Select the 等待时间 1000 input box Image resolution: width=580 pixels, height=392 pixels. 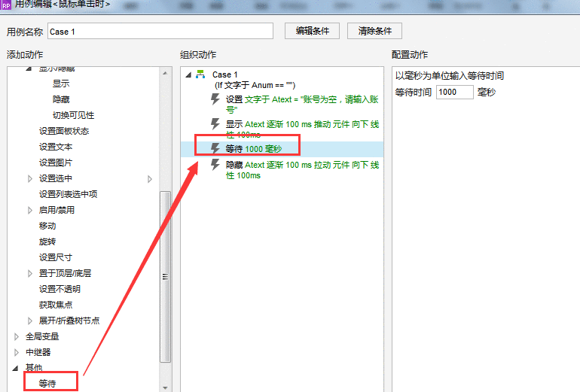[455, 92]
